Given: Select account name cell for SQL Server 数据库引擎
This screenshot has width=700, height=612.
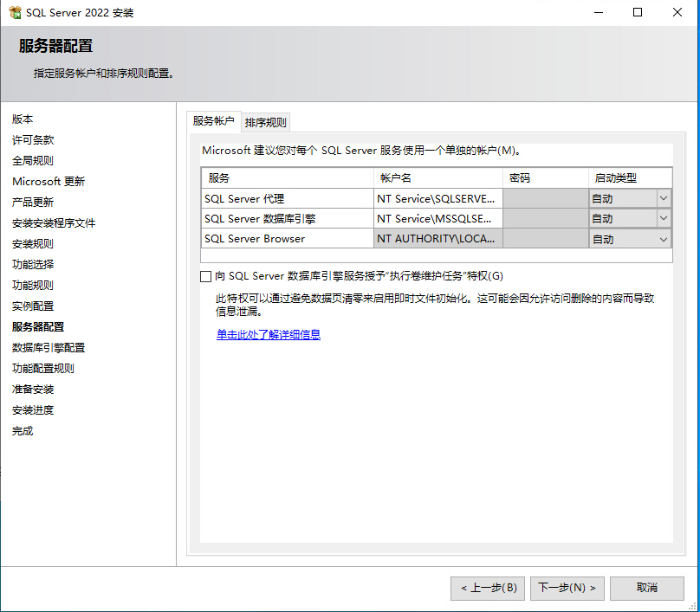Looking at the screenshot, I should pyautogui.click(x=438, y=218).
